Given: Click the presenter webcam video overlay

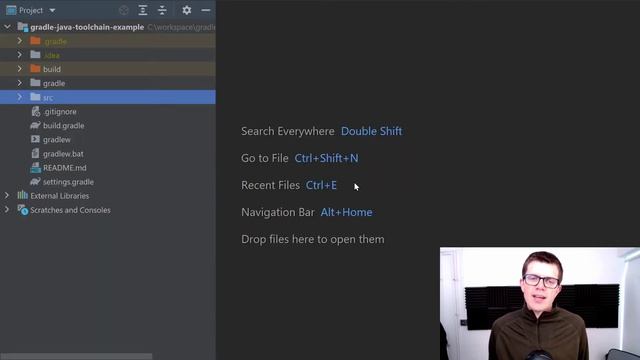Looking at the screenshot, I should 540,303.
